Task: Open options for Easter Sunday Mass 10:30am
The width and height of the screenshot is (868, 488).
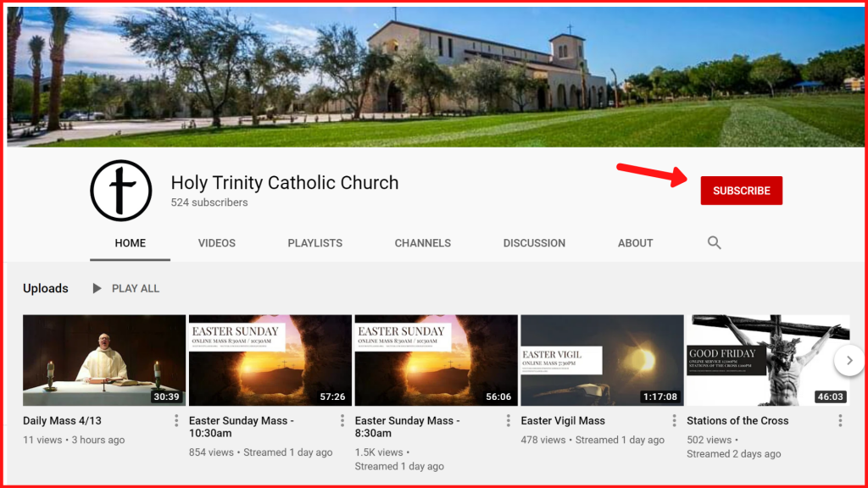Action: (342, 420)
